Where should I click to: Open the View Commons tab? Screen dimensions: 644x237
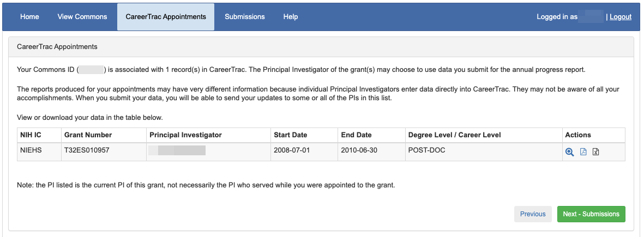[82, 17]
